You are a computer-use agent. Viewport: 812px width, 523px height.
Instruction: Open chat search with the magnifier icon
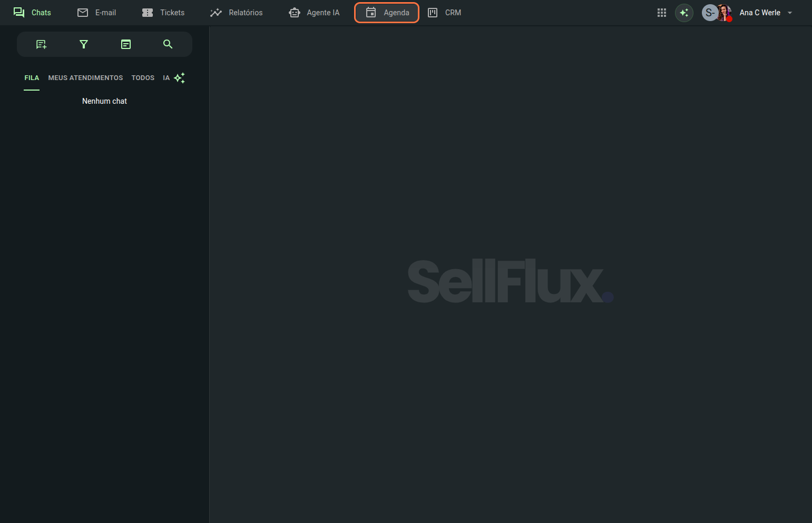pyautogui.click(x=168, y=44)
